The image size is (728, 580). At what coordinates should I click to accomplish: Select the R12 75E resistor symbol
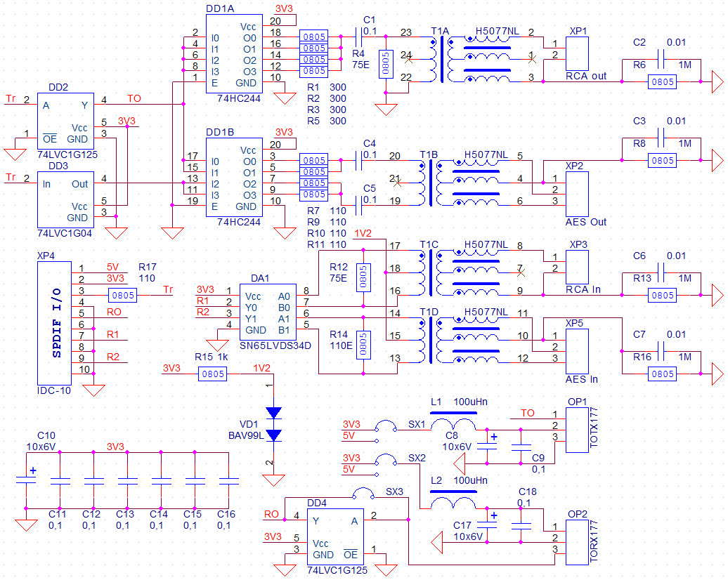[x=363, y=278]
